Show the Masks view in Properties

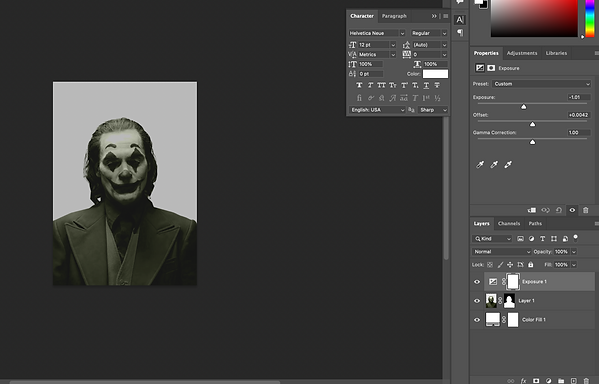coord(491,68)
